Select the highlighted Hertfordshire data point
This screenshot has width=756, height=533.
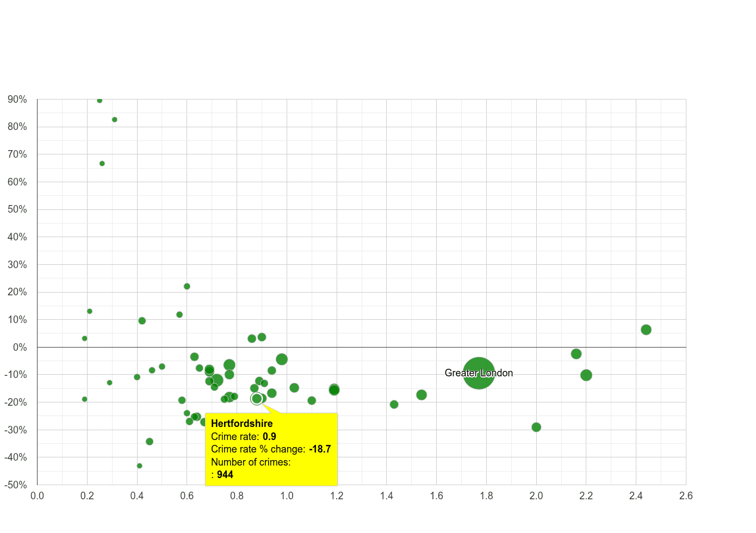point(257,399)
